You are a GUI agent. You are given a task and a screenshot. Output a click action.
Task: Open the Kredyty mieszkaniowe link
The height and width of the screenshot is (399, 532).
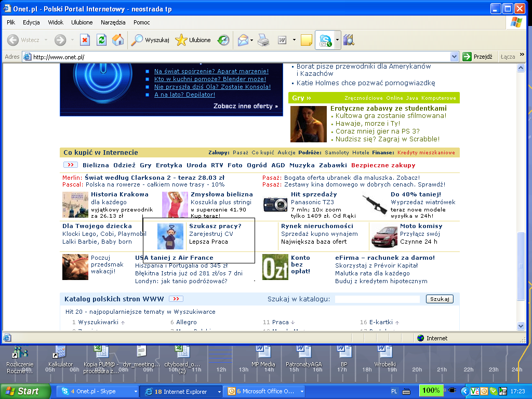[426, 153]
